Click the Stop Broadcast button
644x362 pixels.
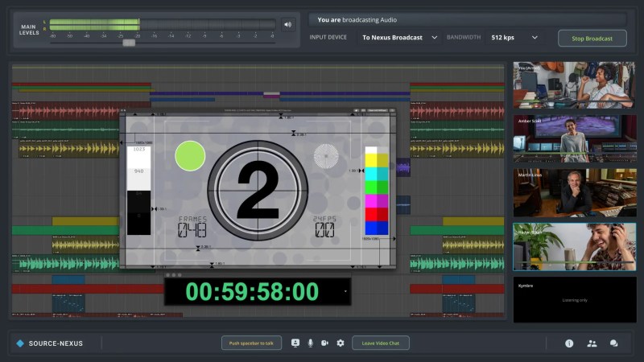pyautogui.click(x=592, y=38)
